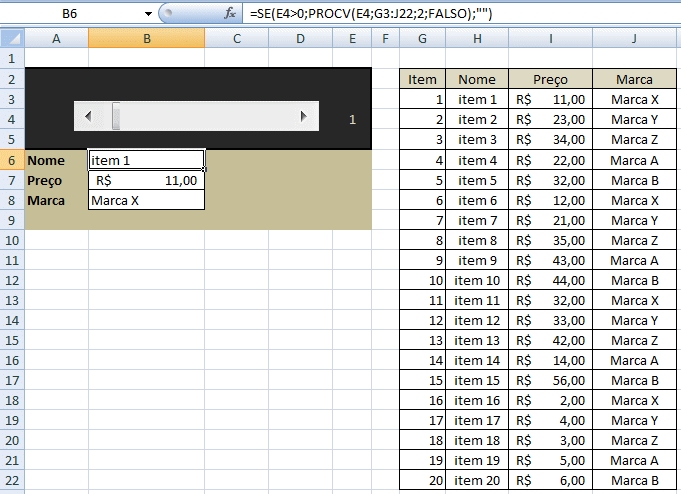
Task: Select the item 15 name cell
Action: 477,380
